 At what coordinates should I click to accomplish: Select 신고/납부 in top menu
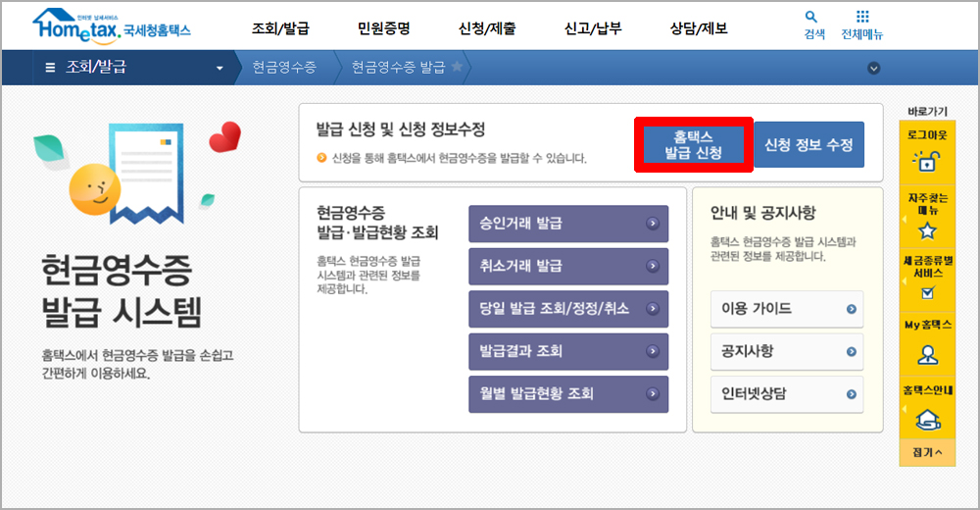[593, 28]
